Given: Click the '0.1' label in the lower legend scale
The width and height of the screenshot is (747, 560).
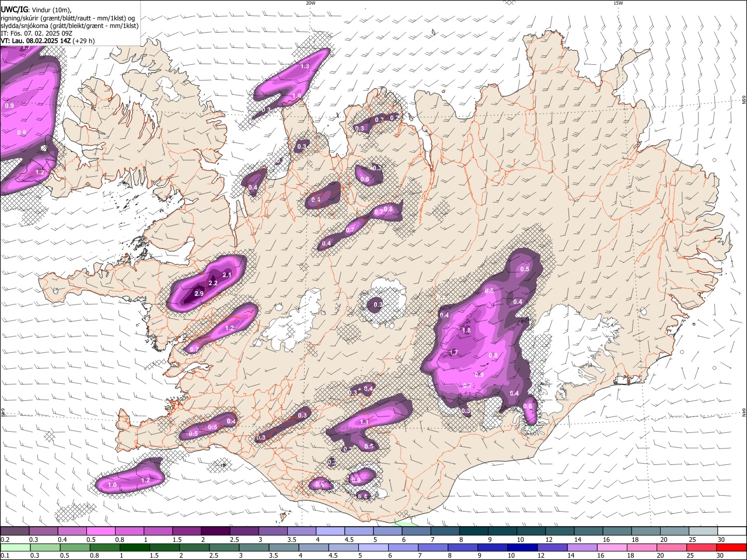Looking at the screenshot, I should [x=5, y=556].
